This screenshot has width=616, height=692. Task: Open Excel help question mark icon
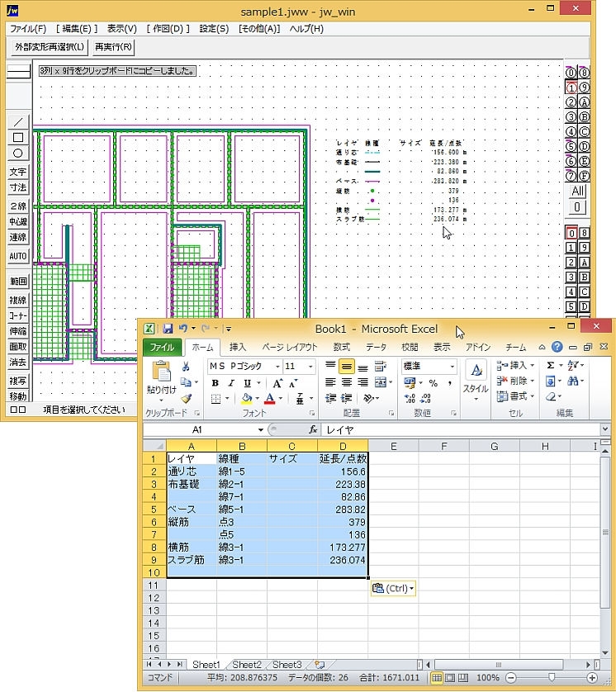(x=557, y=348)
